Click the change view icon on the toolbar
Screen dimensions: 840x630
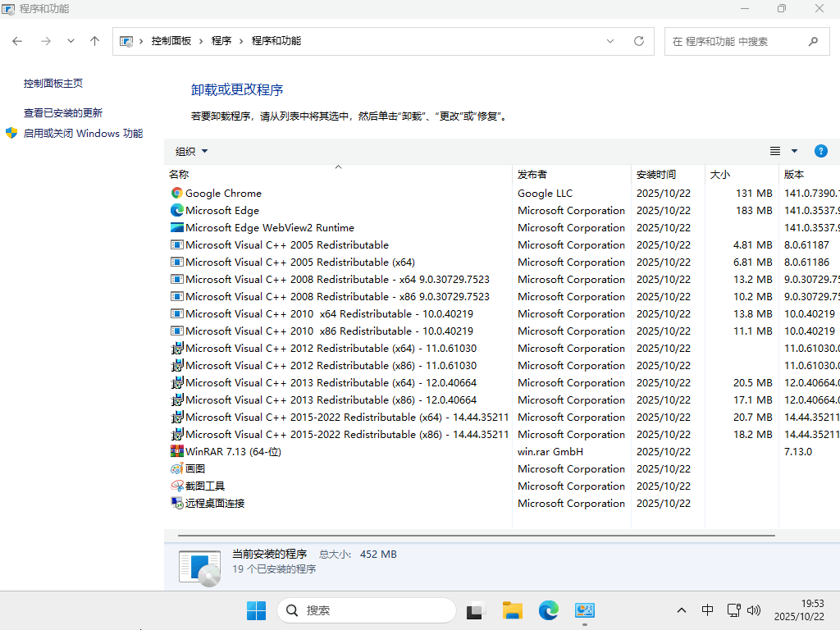(774, 151)
